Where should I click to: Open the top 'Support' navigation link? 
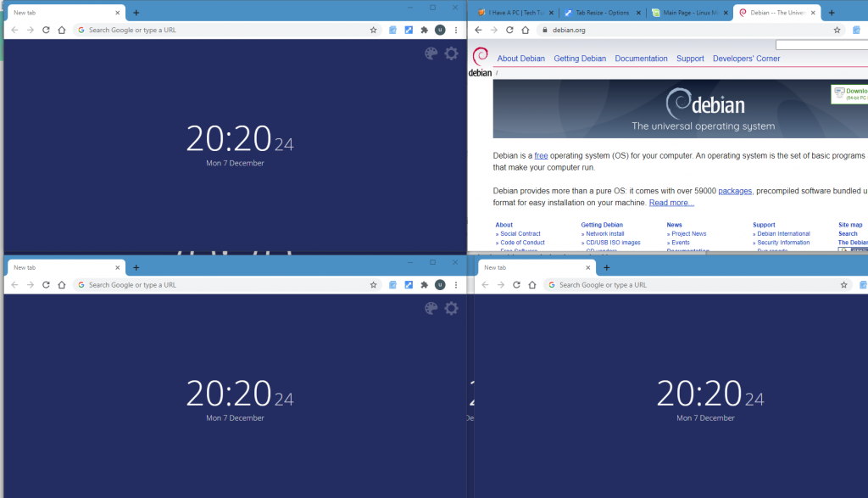tap(690, 59)
